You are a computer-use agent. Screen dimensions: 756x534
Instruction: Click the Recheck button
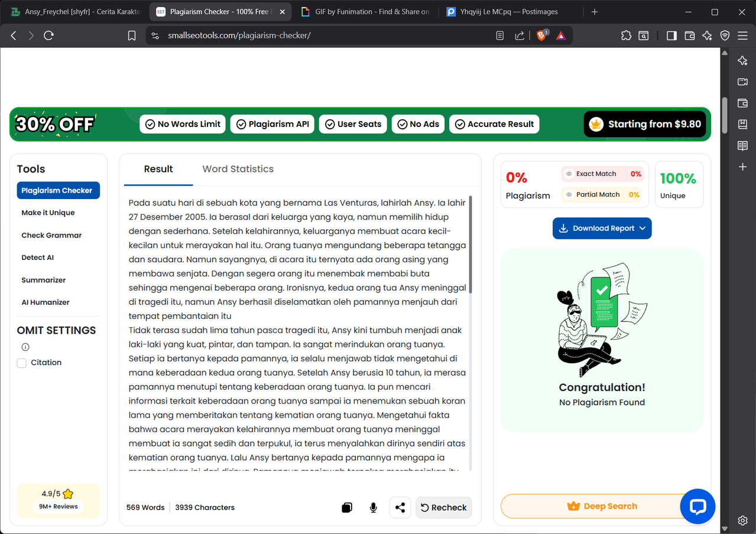[x=443, y=507]
